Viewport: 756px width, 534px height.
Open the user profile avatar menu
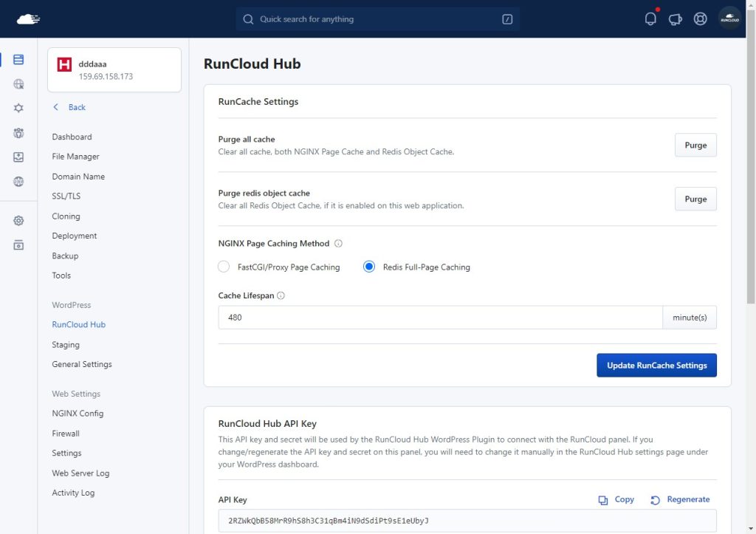click(729, 18)
